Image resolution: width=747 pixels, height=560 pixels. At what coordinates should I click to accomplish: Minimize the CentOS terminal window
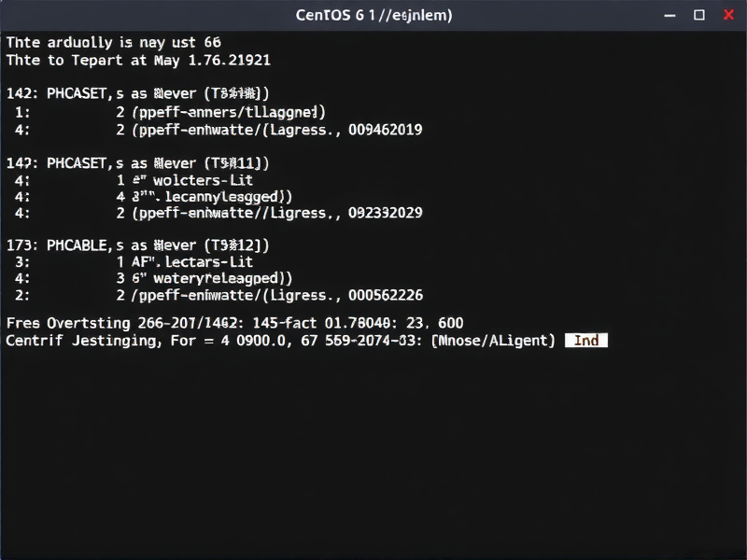click(x=669, y=16)
